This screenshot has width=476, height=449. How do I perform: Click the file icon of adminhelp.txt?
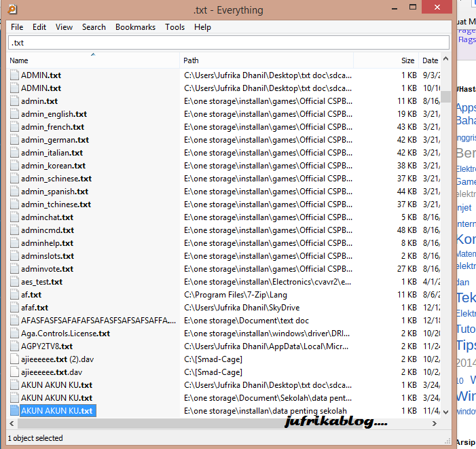click(x=14, y=243)
